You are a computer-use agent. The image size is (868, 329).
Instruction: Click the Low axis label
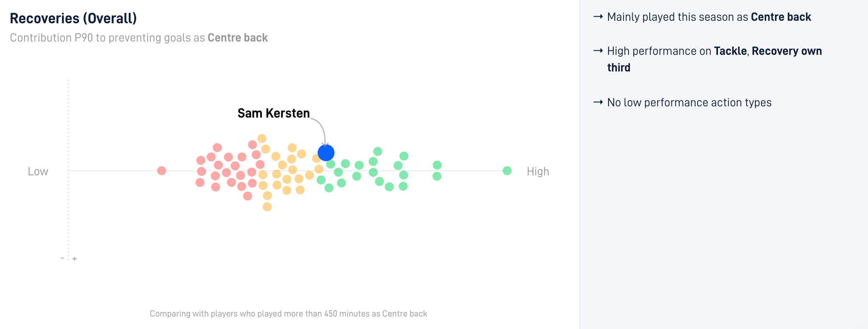coord(38,171)
